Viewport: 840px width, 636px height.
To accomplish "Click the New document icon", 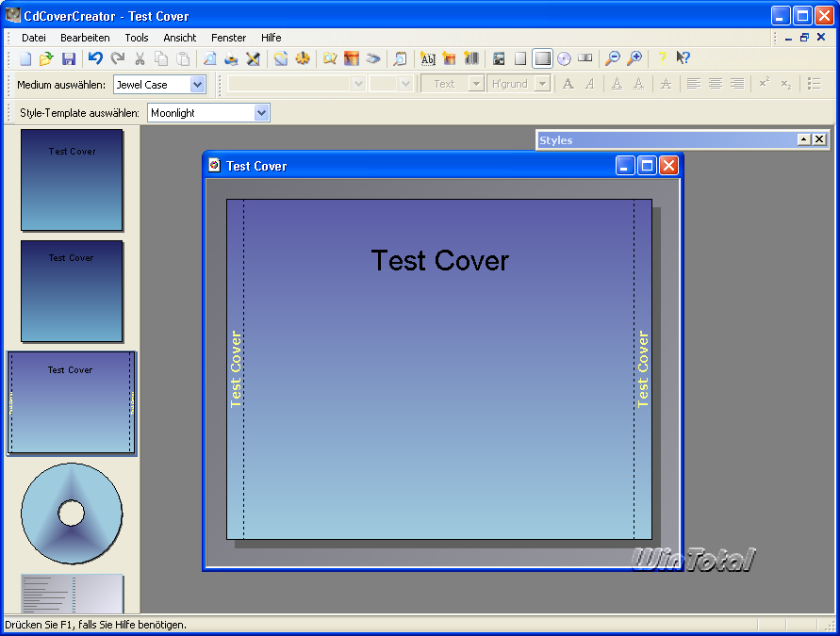I will [x=25, y=58].
